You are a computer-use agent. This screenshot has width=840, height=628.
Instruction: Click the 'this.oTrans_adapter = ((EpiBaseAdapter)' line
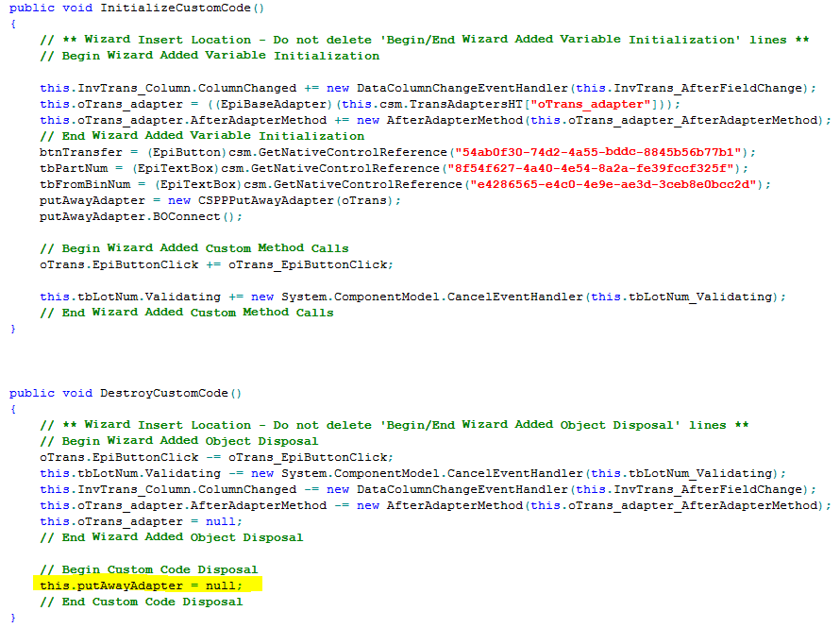pyautogui.click(x=360, y=104)
